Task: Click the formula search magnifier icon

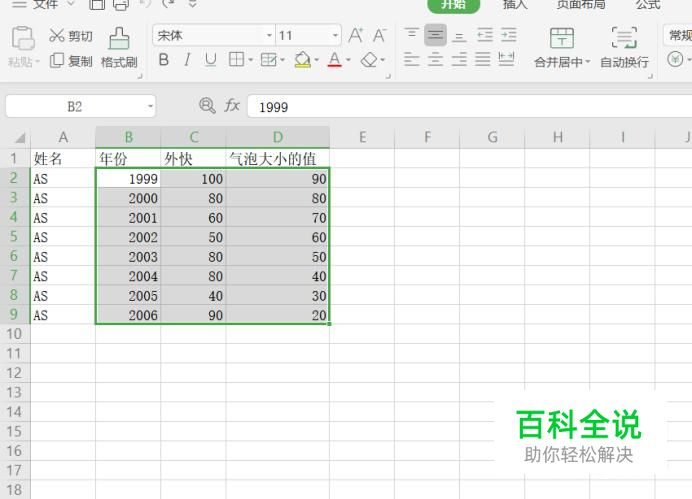Action: 207,106
